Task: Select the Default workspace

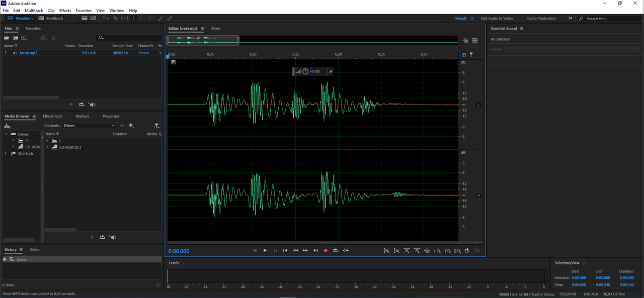Action: 460,18
